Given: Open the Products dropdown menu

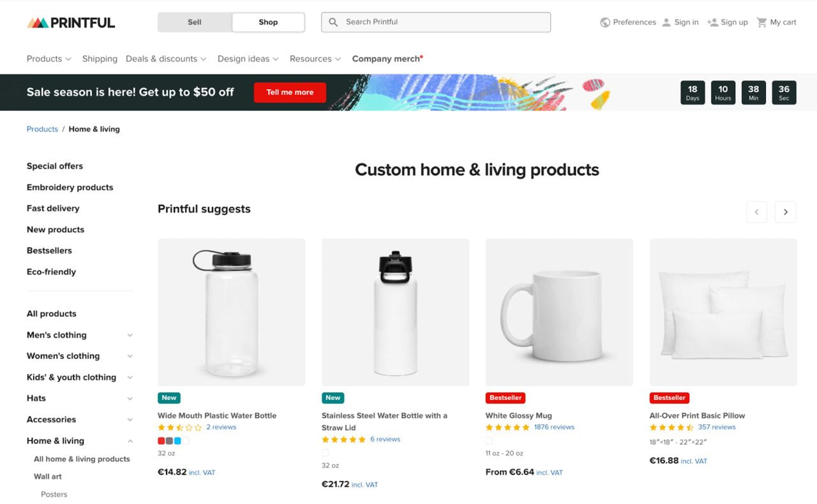Looking at the screenshot, I should [49, 59].
